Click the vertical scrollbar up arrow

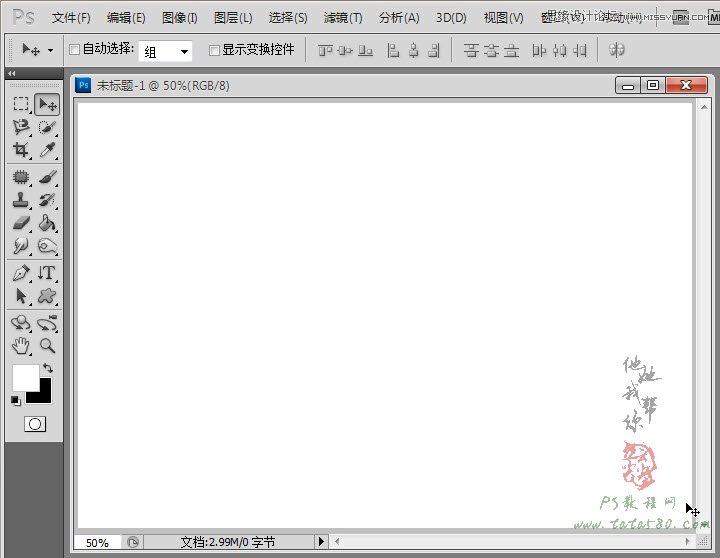(x=704, y=107)
